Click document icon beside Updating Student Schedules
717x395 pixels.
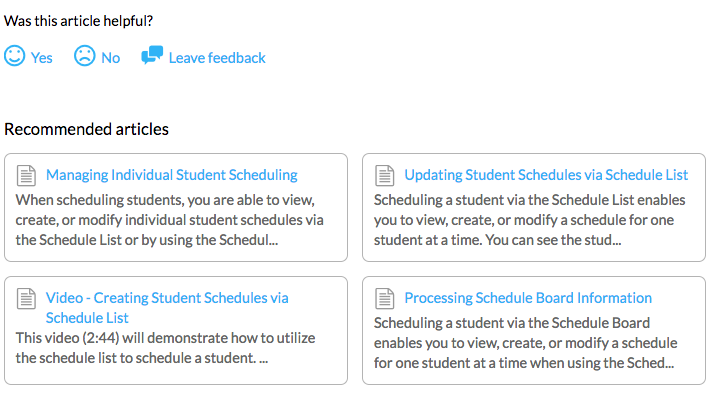(385, 176)
